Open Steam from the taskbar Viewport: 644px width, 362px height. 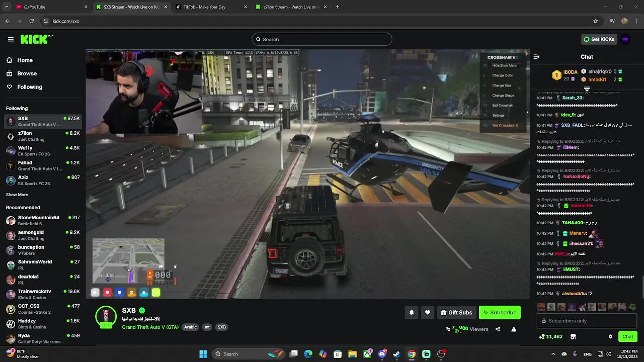(x=397, y=354)
